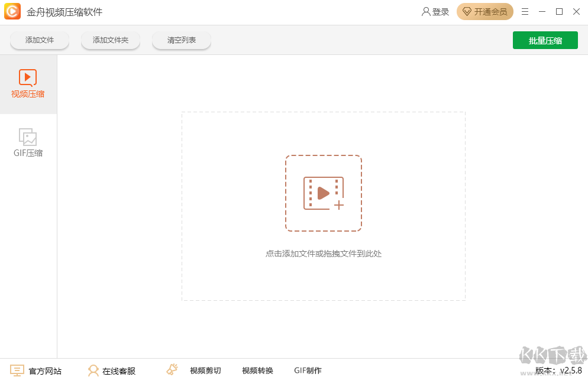Select the 视频压缩 sidebar icon
This screenshot has height=377, width=588.
coord(27,79)
